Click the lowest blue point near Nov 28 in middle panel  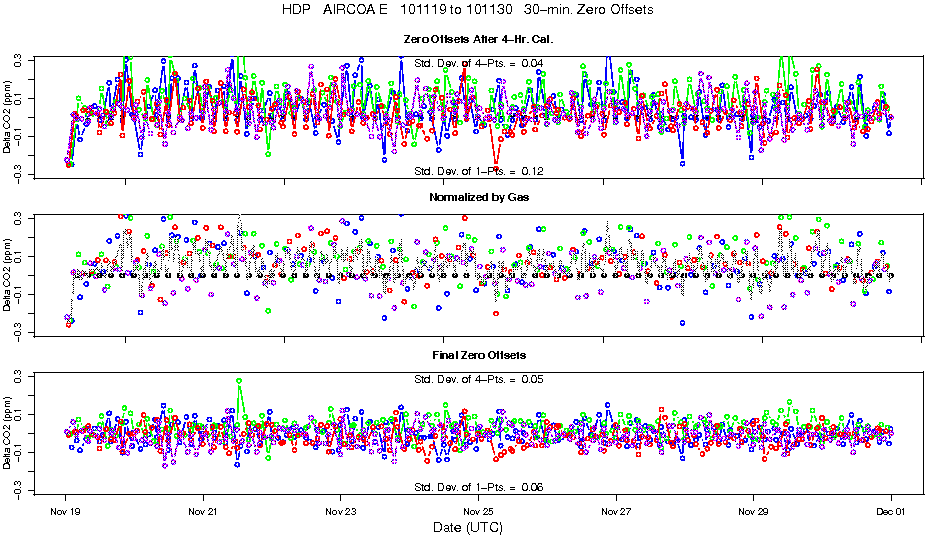(682, 323)
